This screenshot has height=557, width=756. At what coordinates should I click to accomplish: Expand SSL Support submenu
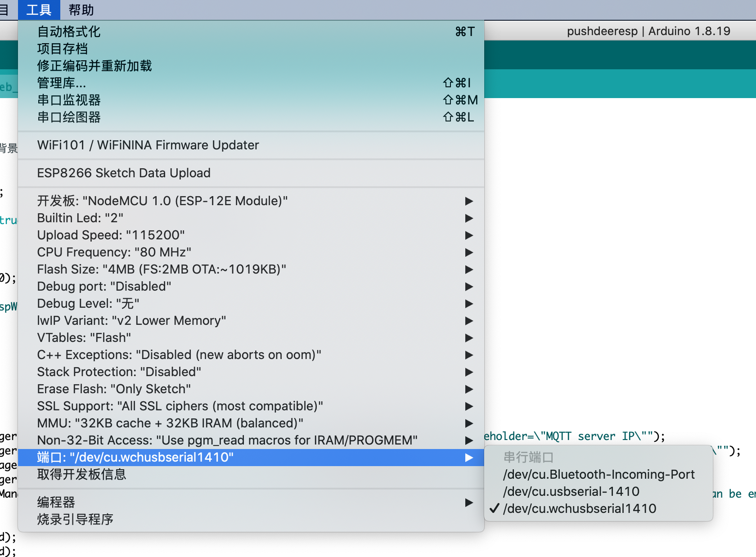(251, 406)
